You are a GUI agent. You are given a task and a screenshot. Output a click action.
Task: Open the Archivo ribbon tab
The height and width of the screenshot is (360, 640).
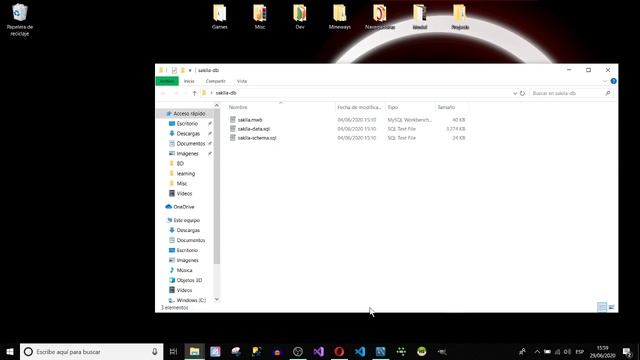[x=167, y=81]
